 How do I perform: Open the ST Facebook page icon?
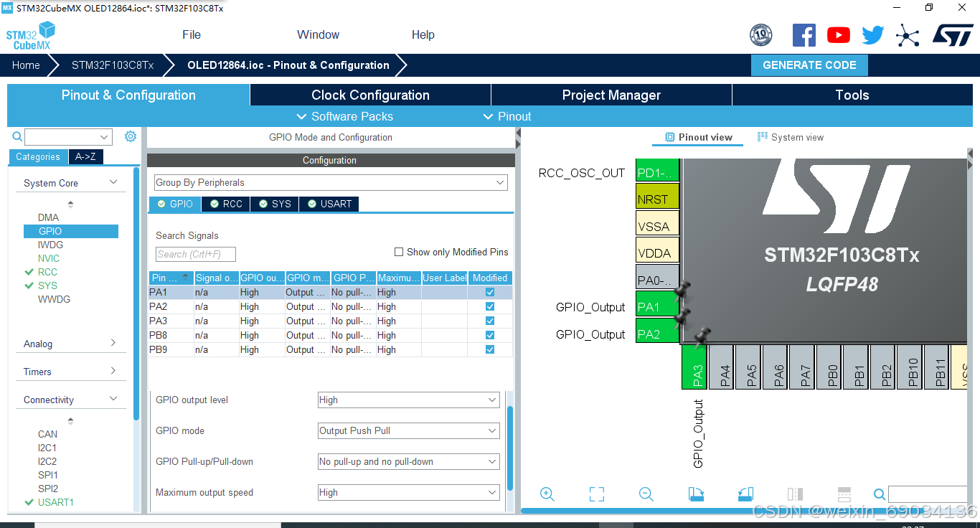tap(804, 35)
